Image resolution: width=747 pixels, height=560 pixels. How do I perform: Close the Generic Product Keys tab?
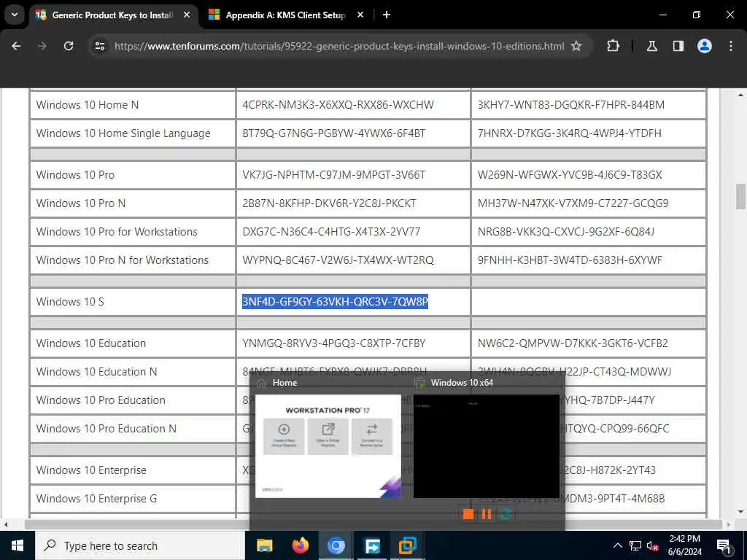[x=187, y=15]
